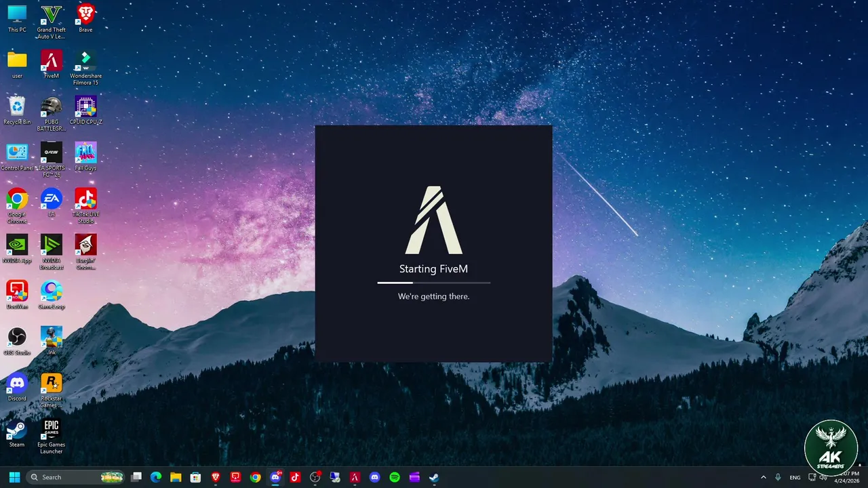868x488 pixels.
Task: Open the Discord desktop shortcut
Action: pos(17,388)
